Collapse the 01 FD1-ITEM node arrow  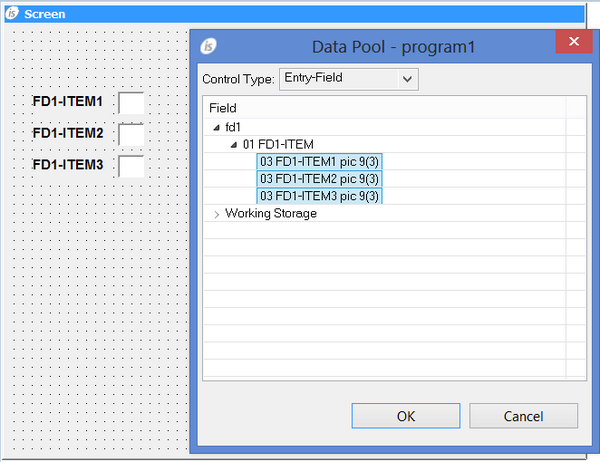(234, 145)
